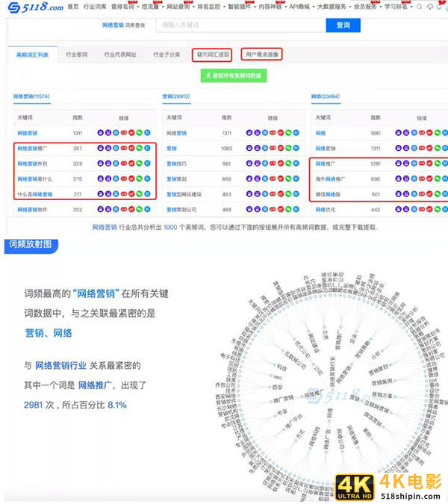Image resolution: width=448 pixels, height=504 pixels.
Task: Click green WeChat icon in 网络优化 row
Action: tap(438, 209)
